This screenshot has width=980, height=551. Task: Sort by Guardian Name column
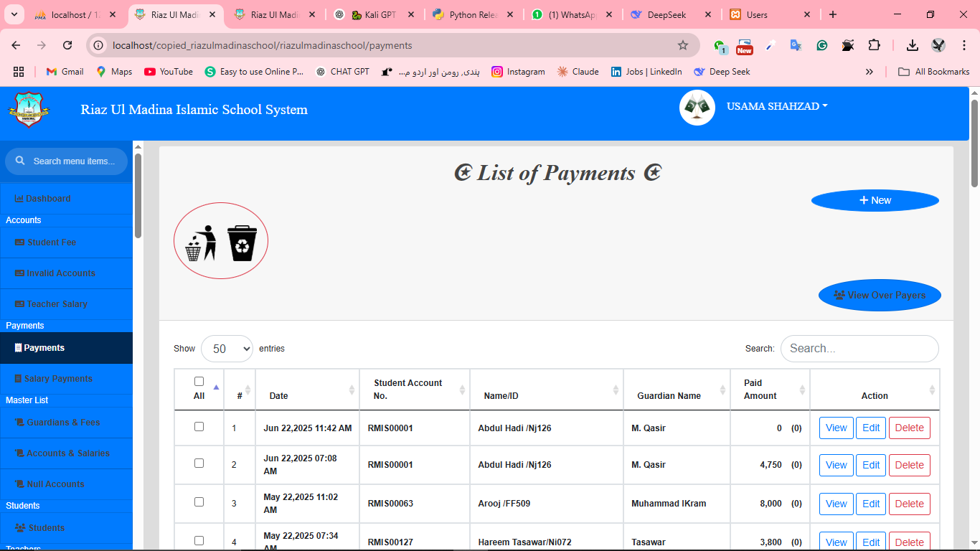pos(677,390)
